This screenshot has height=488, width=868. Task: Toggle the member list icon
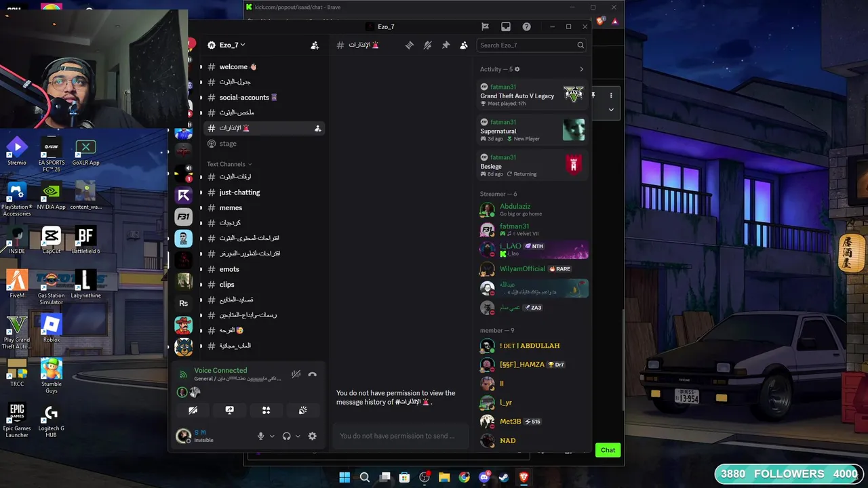click(464, 45)
